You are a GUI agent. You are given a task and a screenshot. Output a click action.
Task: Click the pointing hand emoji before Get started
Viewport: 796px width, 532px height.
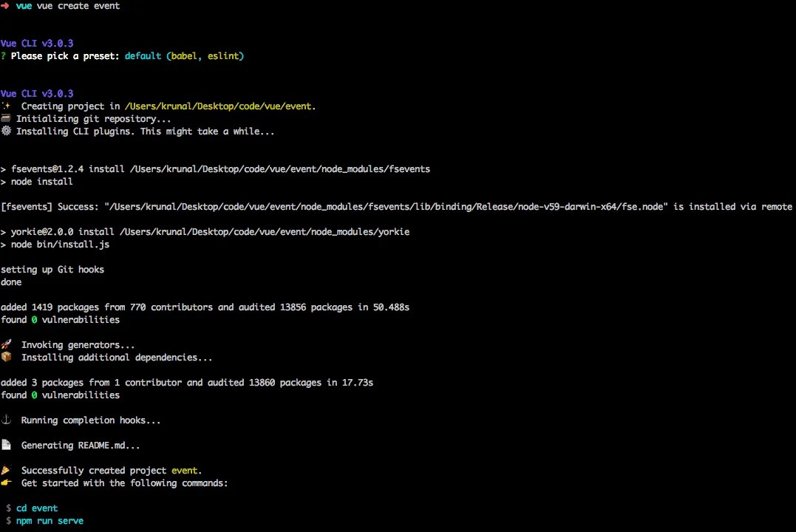pos(6,482)
